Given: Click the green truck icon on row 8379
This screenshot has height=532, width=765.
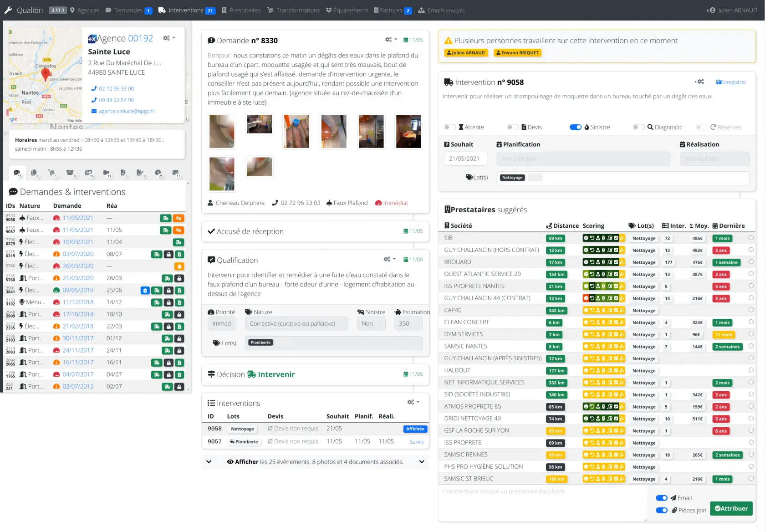Looking at the screenshot, I should [178, 242].
